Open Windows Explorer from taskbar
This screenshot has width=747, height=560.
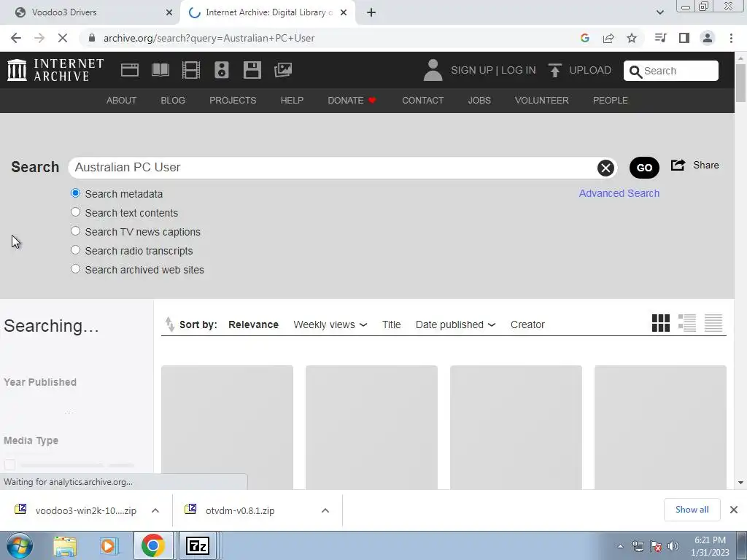tap(65, 545)
